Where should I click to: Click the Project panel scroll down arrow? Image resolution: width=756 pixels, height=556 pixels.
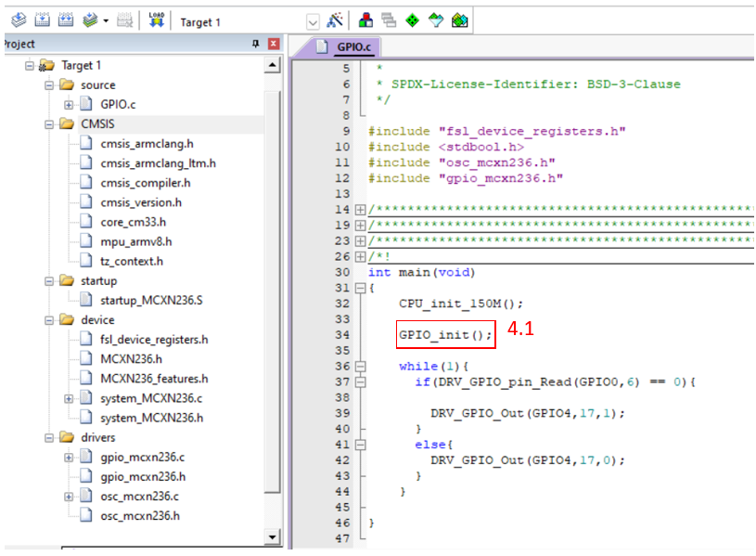coord(272,537)
